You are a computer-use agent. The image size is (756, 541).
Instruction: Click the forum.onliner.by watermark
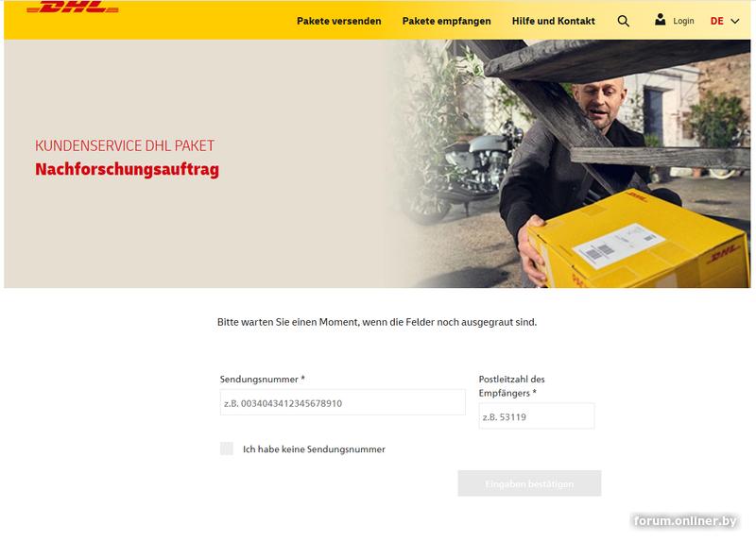[685, 521]
